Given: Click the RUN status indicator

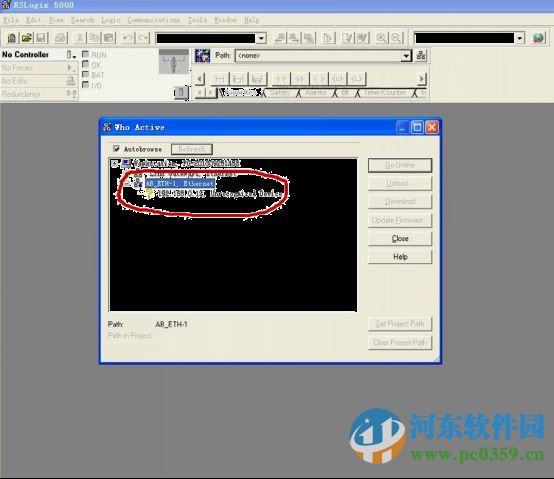Looking at the screenshot, I should [x=85, y=54].
